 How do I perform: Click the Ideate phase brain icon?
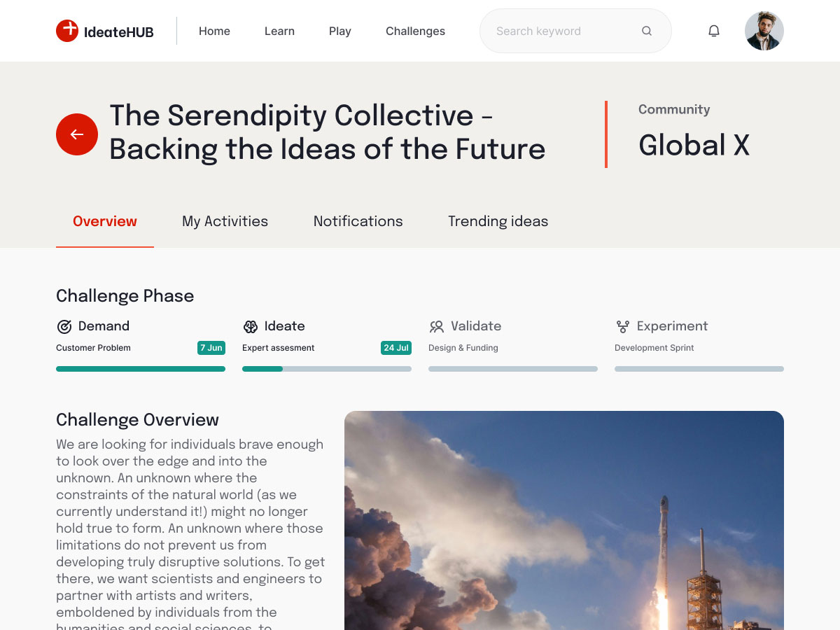tap(251, 326)
